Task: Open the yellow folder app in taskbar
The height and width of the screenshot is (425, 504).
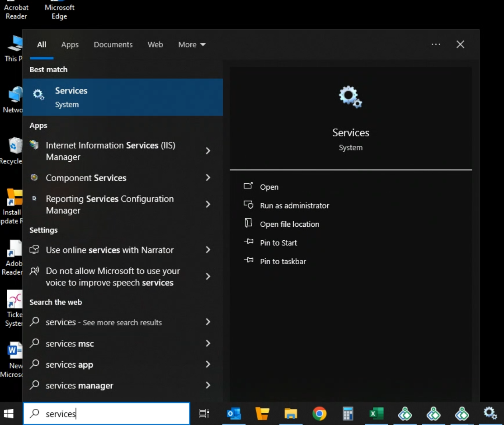Action: [262, 413]
